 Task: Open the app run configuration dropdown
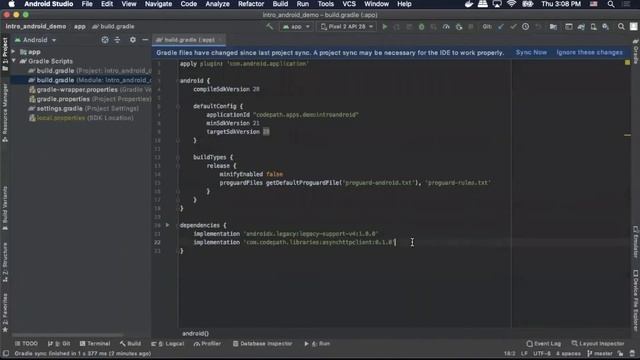(296, 27)
